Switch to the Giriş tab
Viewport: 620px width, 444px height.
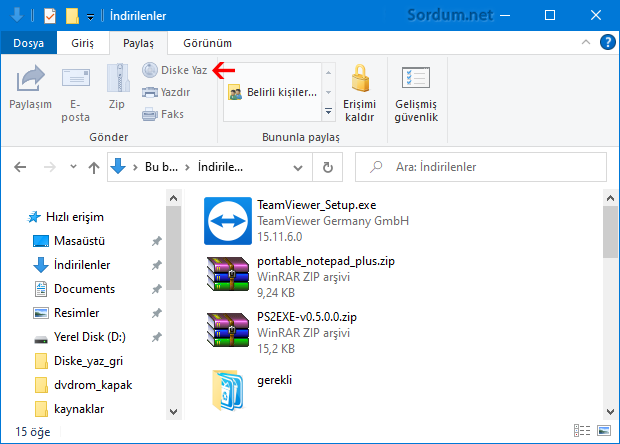click(82, 43)
